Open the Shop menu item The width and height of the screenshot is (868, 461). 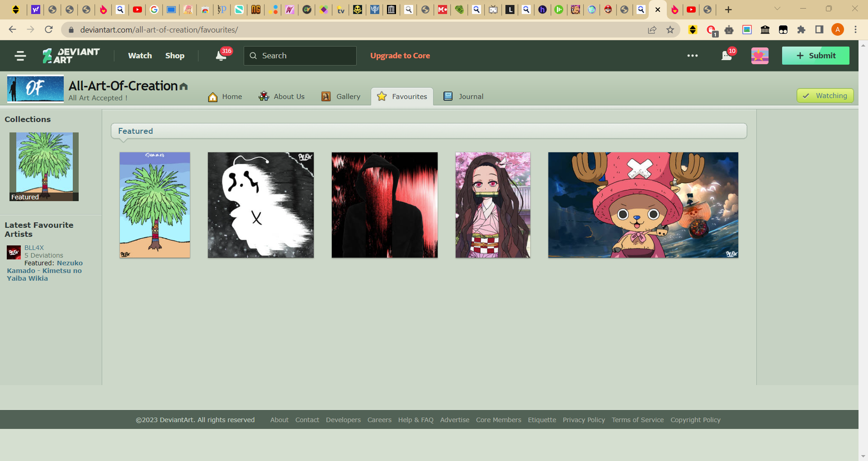(x=175, y=56)
